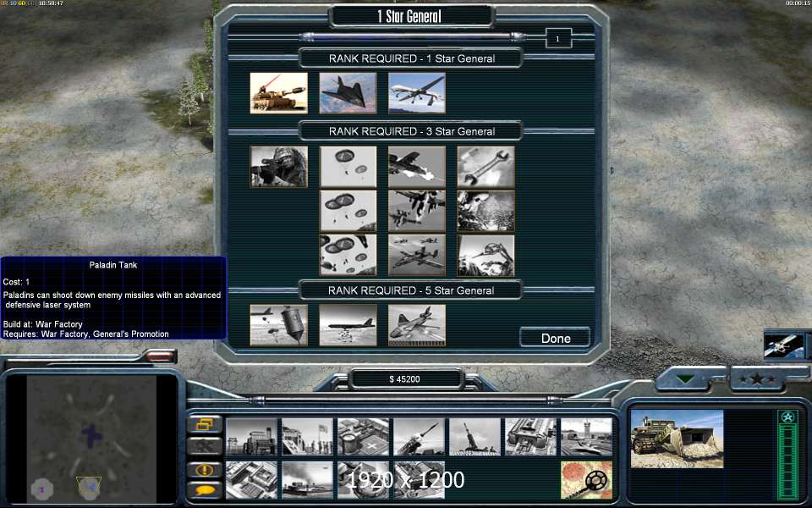Open the General's powers stars button
This screenshot has height=508, width=812.
click(757, 379)
